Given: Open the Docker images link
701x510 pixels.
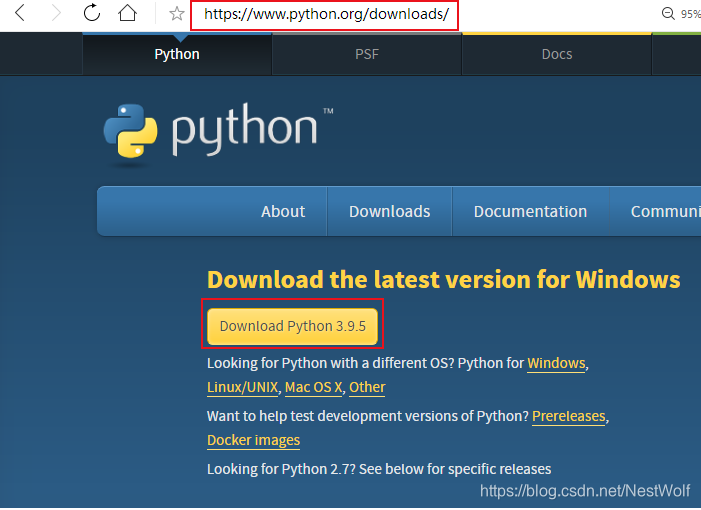Looking at the screenshot, I should (253, 440).
